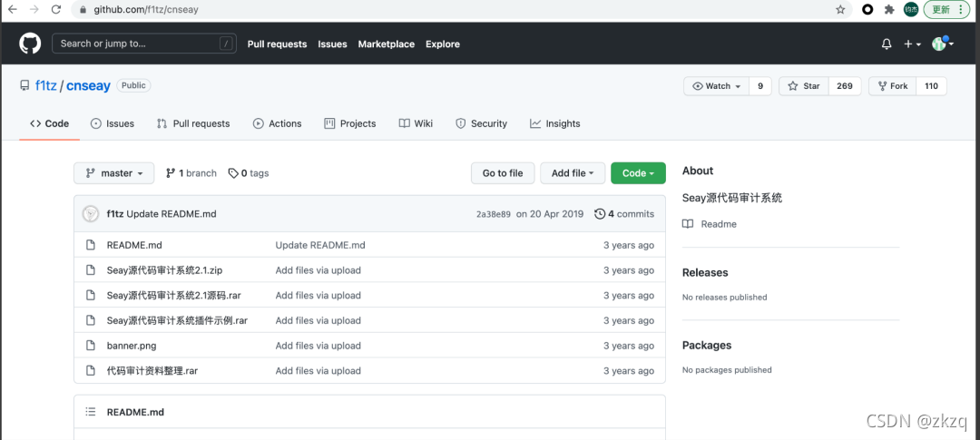Switch to the Security tab
This screenshot has height=440, width=980.
pyautogui.click(x=481, y=123)
